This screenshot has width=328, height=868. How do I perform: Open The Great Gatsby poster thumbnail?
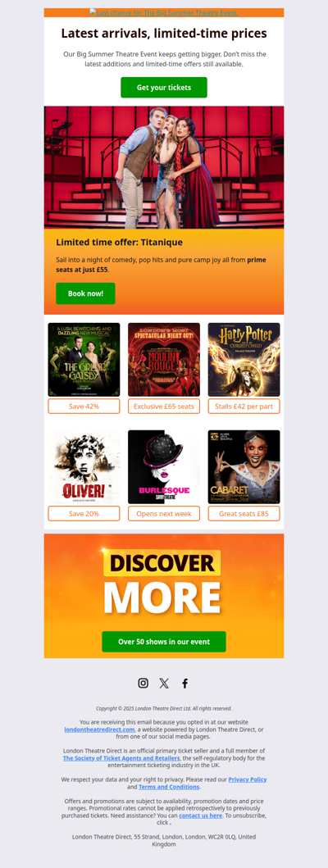tap(84, 360)
